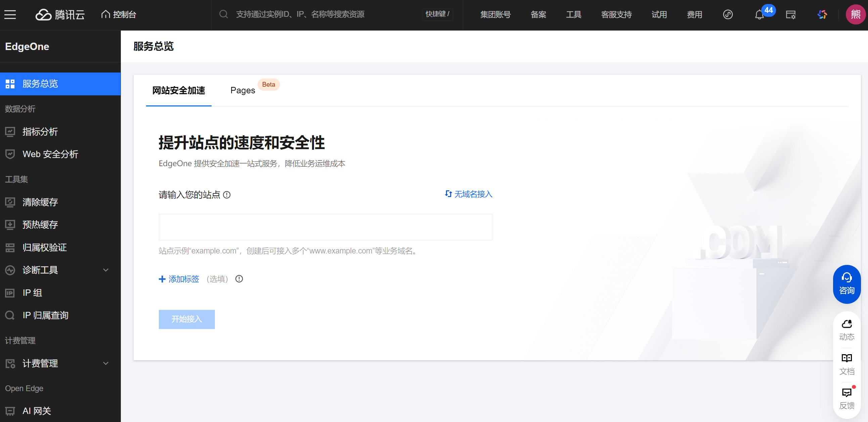The height and width of the screenshot is (422, 868).
Task: Click the EdgeOne product title
Action: click(27, 46)
